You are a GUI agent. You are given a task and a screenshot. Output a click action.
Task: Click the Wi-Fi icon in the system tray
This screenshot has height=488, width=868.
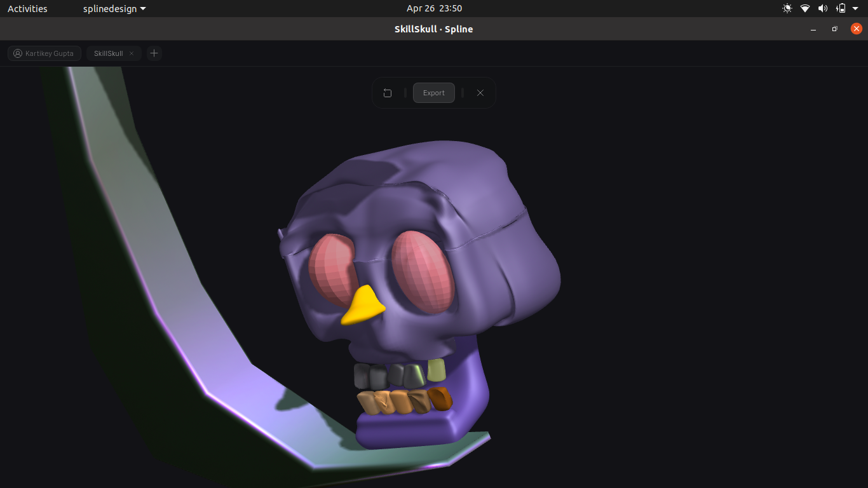coord(805,8)
